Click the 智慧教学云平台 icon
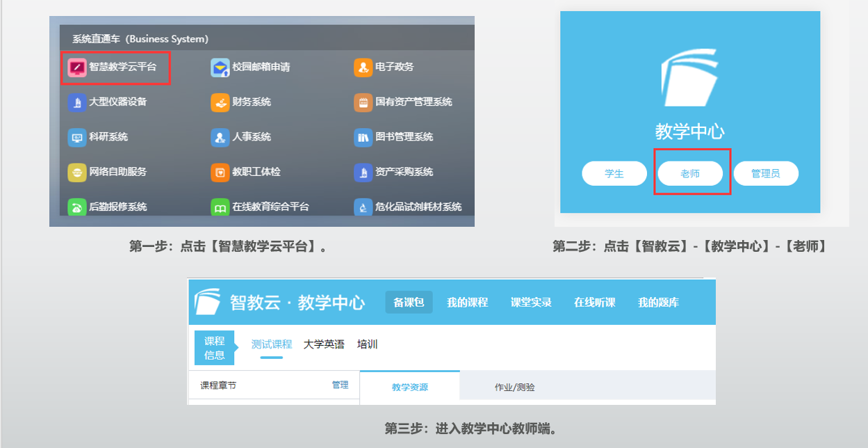The image size is (868, 448). pos(76,67)
